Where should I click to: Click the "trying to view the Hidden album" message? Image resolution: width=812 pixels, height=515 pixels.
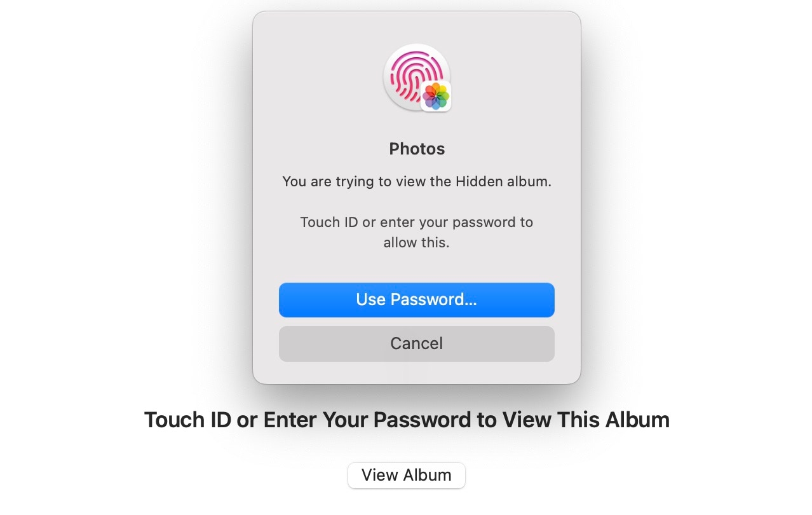click(417, 182)
